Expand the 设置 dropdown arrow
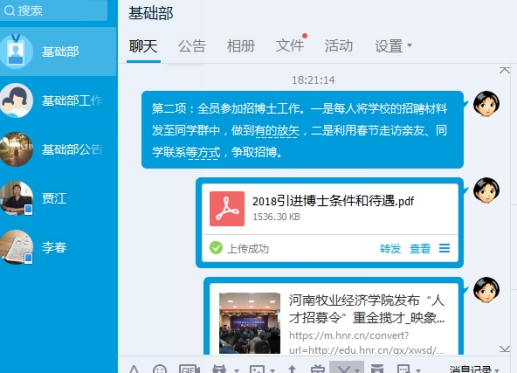The height and width of the screenshot is (373, 517). (409, 45)
